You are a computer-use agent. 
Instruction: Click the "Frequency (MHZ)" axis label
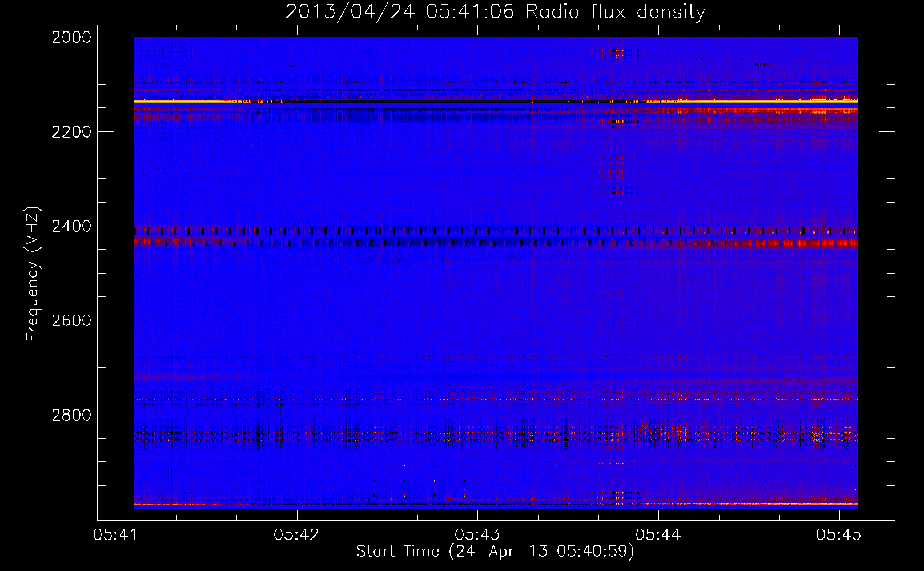point(33,274)
